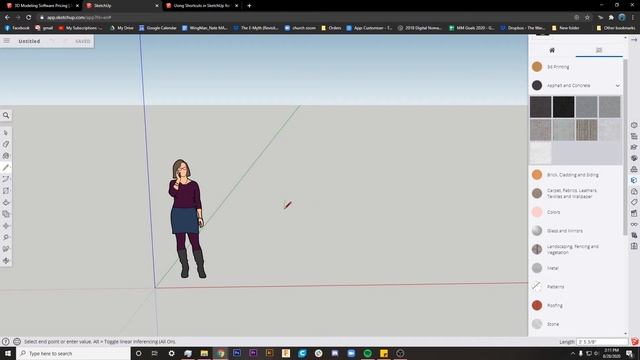
Task: Open the Display glasses panel icon
Action: click(634, 224)
